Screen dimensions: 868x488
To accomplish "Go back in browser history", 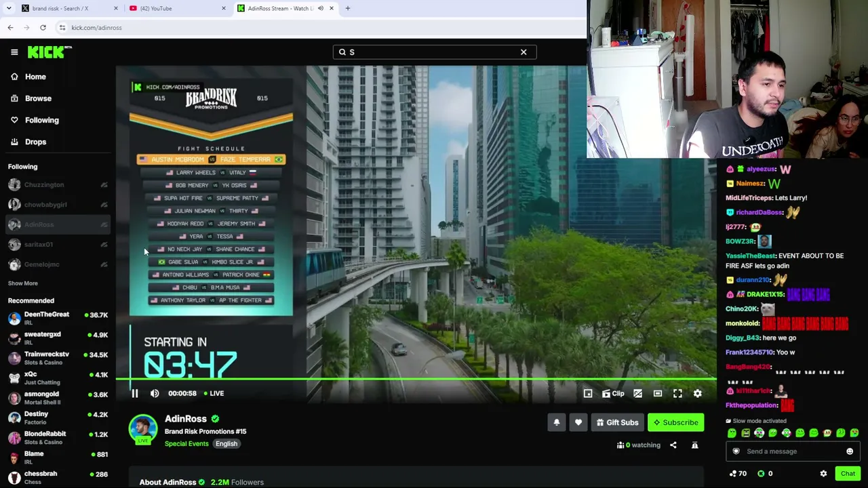I will click(x=10, y=28).
